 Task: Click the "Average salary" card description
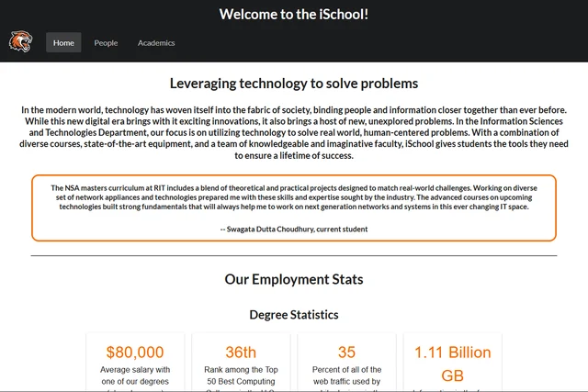pos(135,376)
